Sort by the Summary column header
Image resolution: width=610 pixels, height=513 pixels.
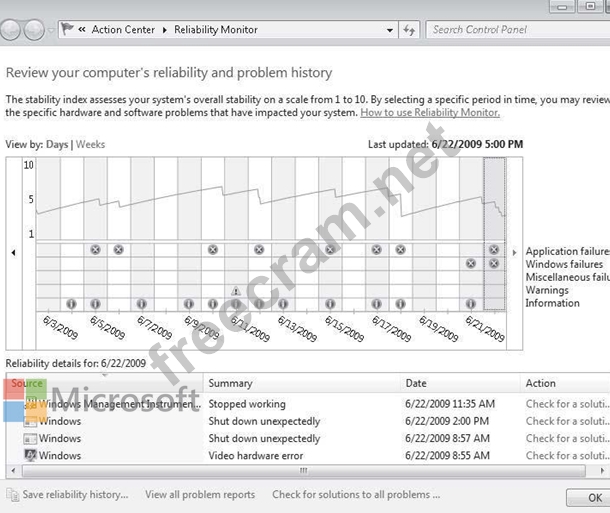302,383
